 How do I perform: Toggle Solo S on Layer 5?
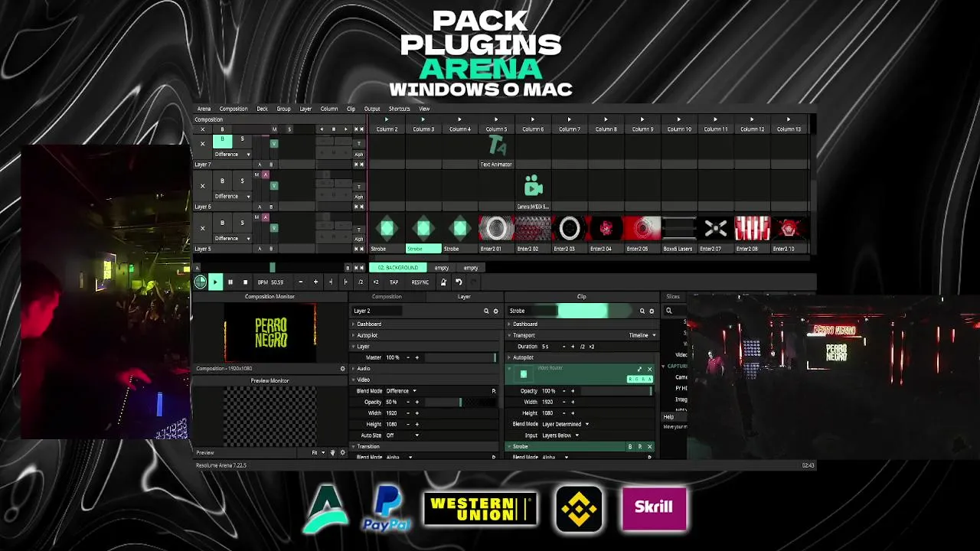point(242,223)
